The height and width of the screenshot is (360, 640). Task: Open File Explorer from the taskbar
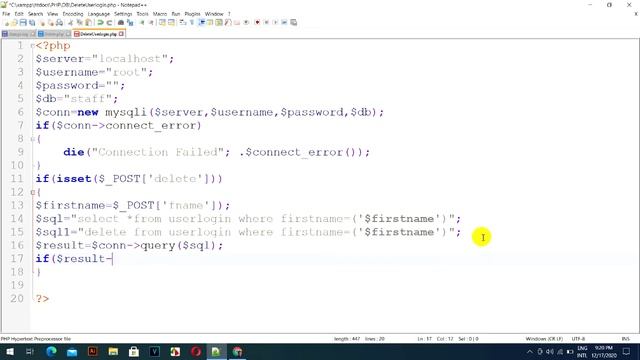[113, 351]
